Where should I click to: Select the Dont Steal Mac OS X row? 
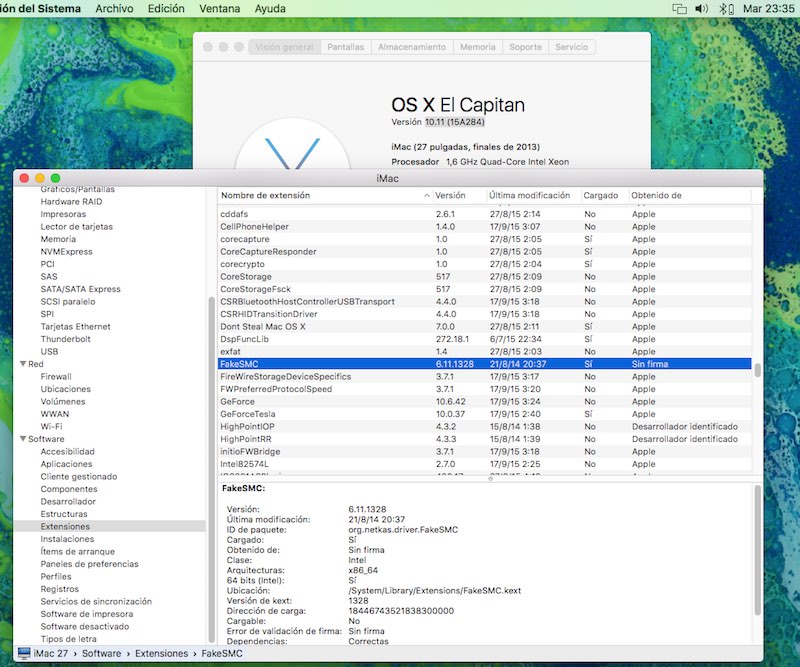coord(484,327)
